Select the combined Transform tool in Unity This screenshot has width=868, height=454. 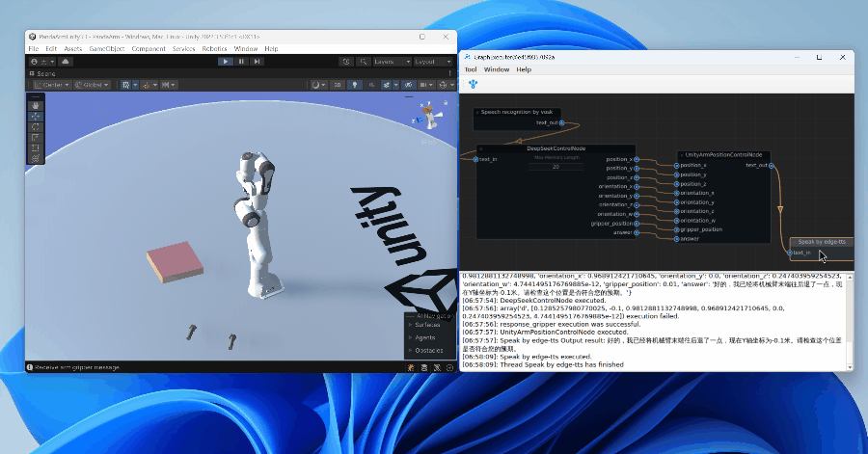36,158
